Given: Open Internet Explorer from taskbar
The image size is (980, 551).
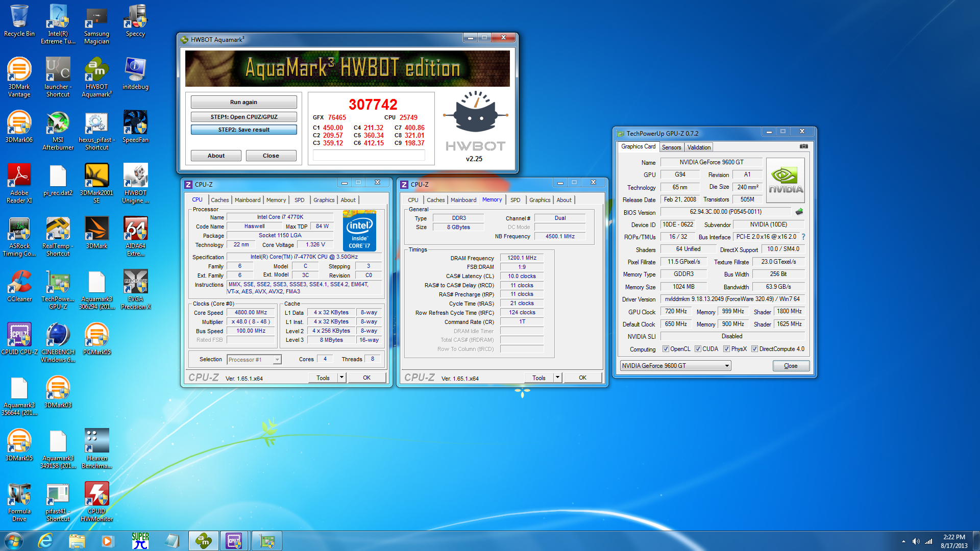Looking at the screenshot, I should point(46,541).
